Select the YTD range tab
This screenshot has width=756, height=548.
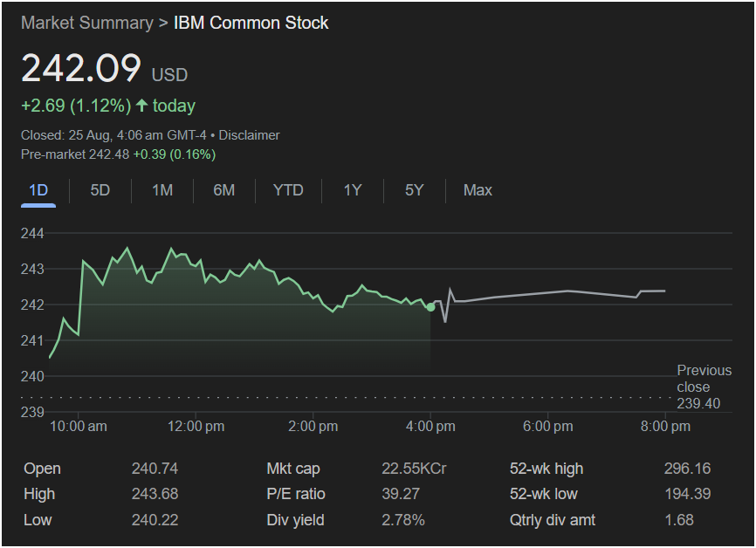(288, 190)
